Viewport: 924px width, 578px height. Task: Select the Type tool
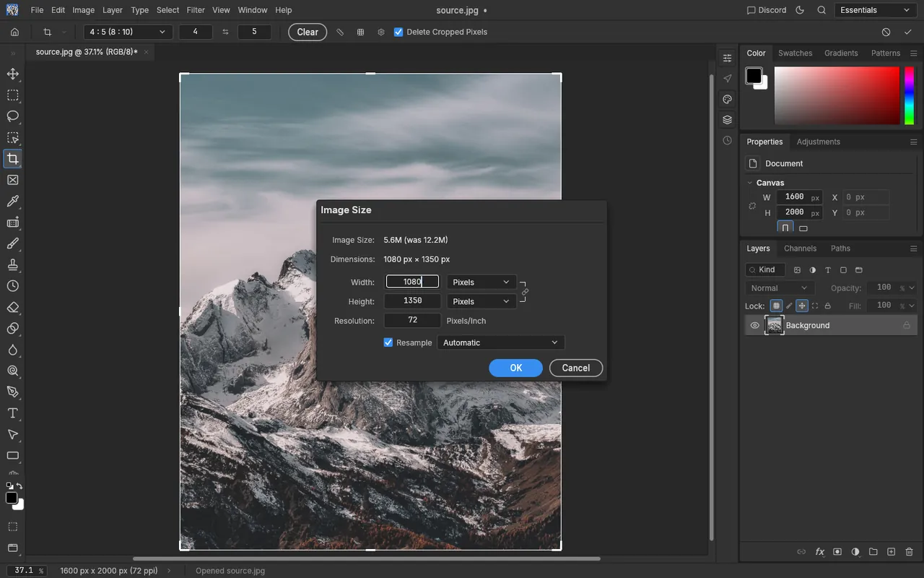coord(12,413)
